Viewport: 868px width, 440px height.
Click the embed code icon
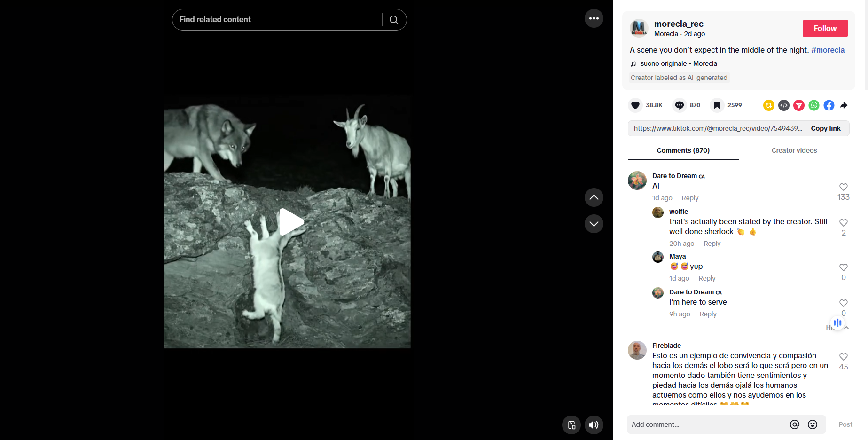784,105
